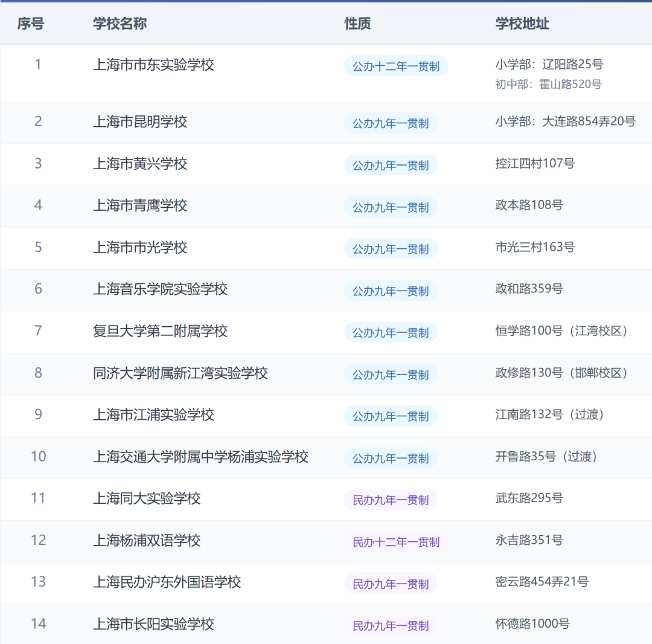
Task: Click the 民办十二年一贯制 tag for 杨浦双语学校
Action: pyautogui.click(x=396, y=542)
